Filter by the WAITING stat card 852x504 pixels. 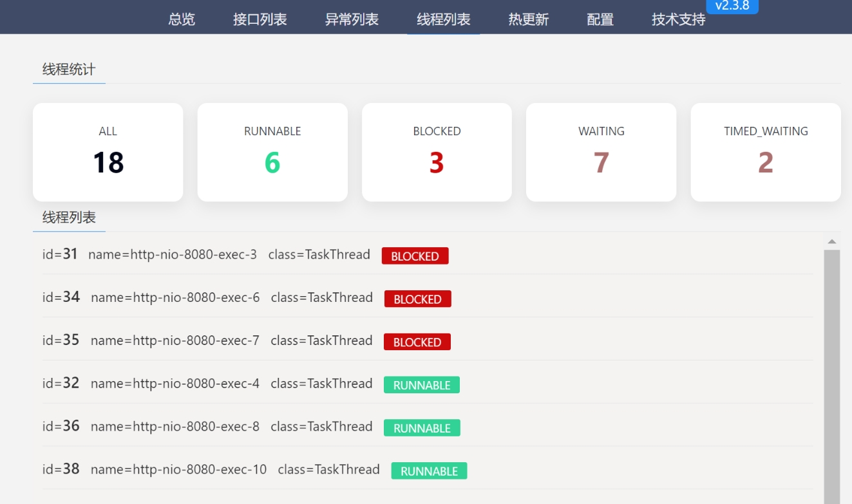[x=601, y=152]
